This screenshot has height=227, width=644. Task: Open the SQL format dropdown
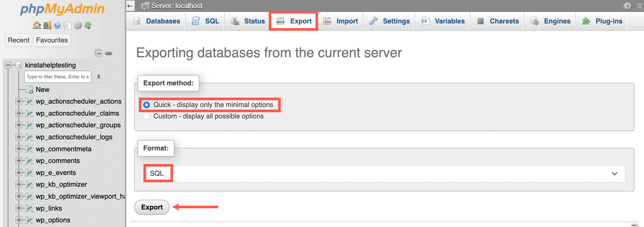click(x=384, y=173)
